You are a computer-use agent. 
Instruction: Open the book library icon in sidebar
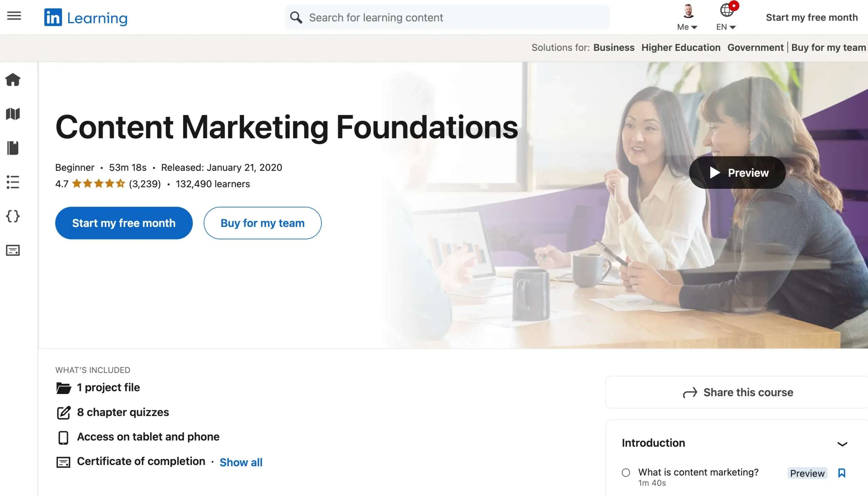point(13,148)
